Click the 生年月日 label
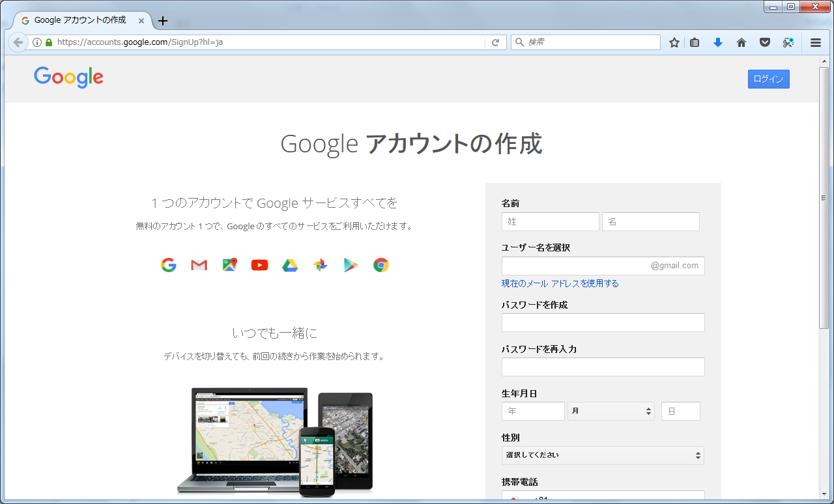This screenshot has width=834, height=504. [520, 393]
